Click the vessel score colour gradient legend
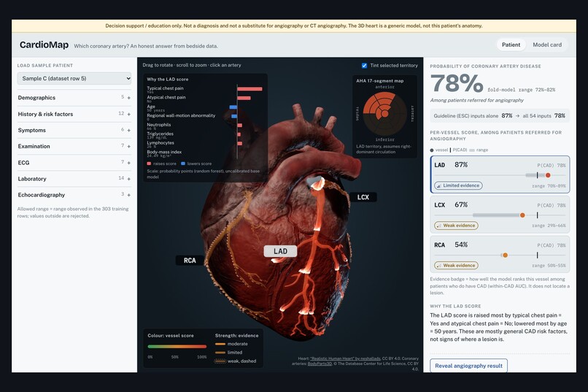588x392 pixels. point(177,347)
